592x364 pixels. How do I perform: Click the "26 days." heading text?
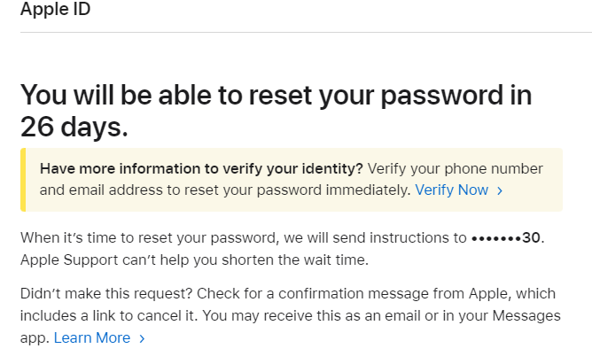(x=74, y=126)
